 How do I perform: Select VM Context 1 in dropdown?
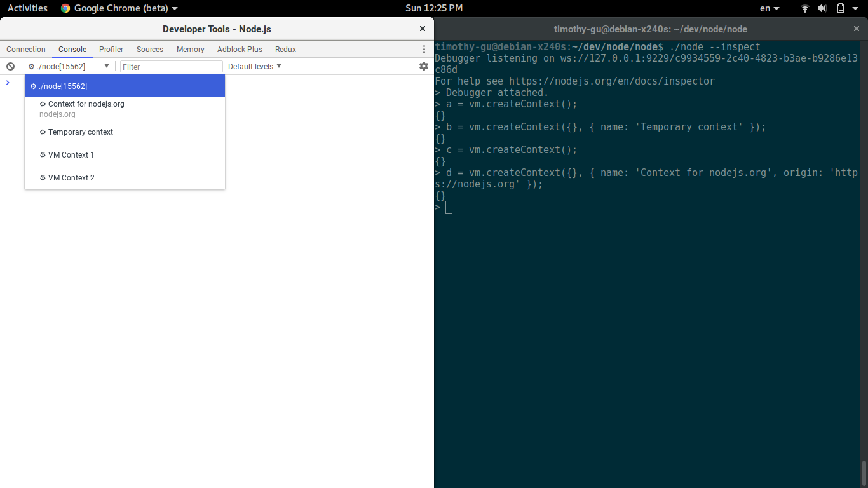pos(125,155)
